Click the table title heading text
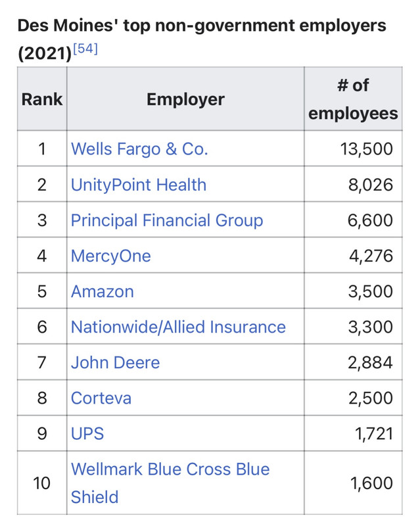Screen dimensions: 420x526 [x=202, y=39]
